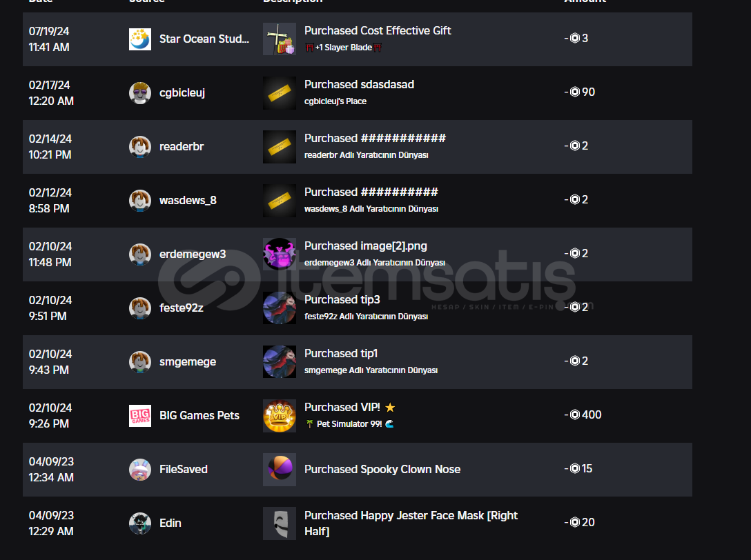Open the Pet Simulator VIP crown icon
The height and width of the screenshot is (560, 751).
click(280, 415)
